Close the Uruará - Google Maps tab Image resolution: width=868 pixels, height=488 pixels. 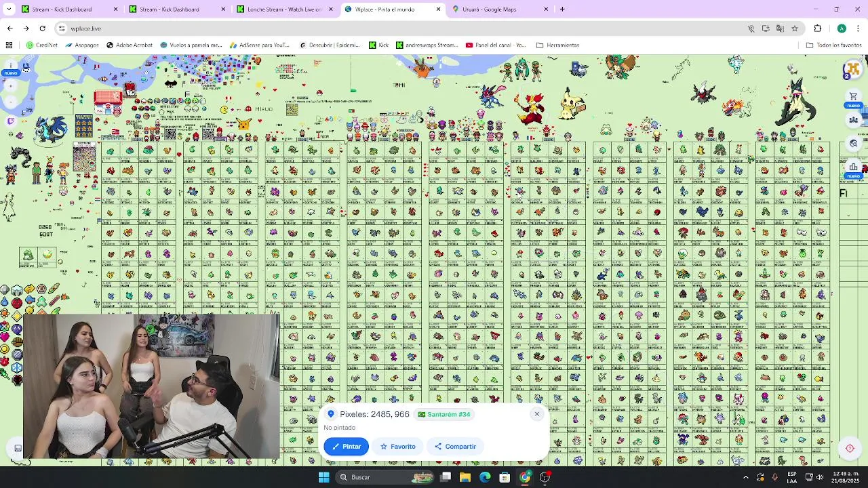coord(546,9)
